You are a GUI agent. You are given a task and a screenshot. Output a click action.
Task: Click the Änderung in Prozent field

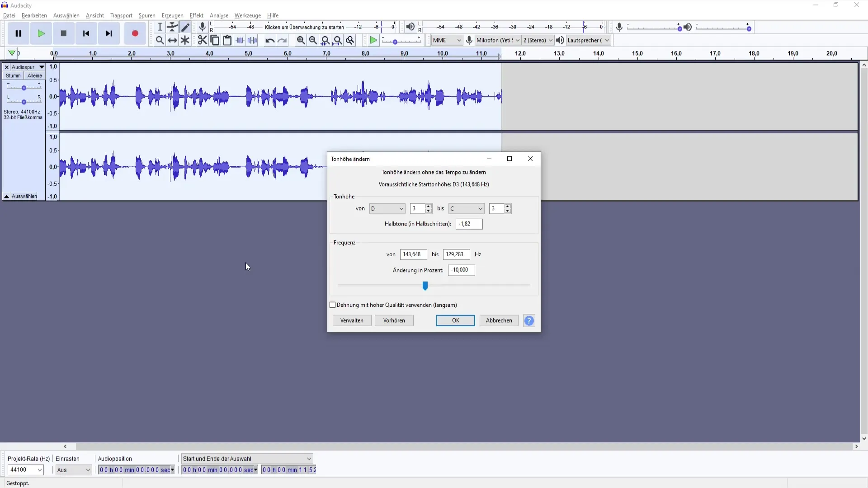[462, 270]
